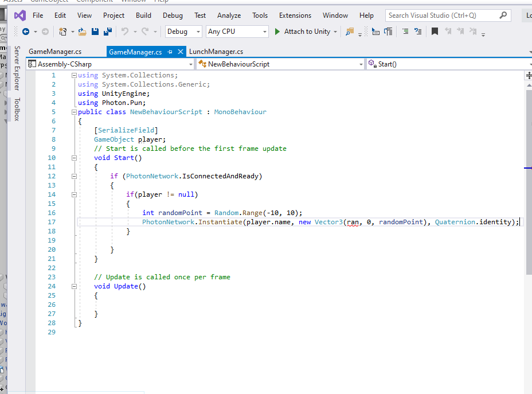
Task: Collapse the Start method at line 10
Action: tap(74, 158)
